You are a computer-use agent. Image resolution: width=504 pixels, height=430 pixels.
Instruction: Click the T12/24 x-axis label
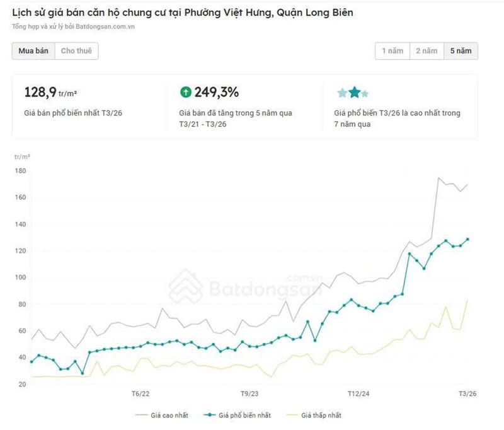coord(358,393)
